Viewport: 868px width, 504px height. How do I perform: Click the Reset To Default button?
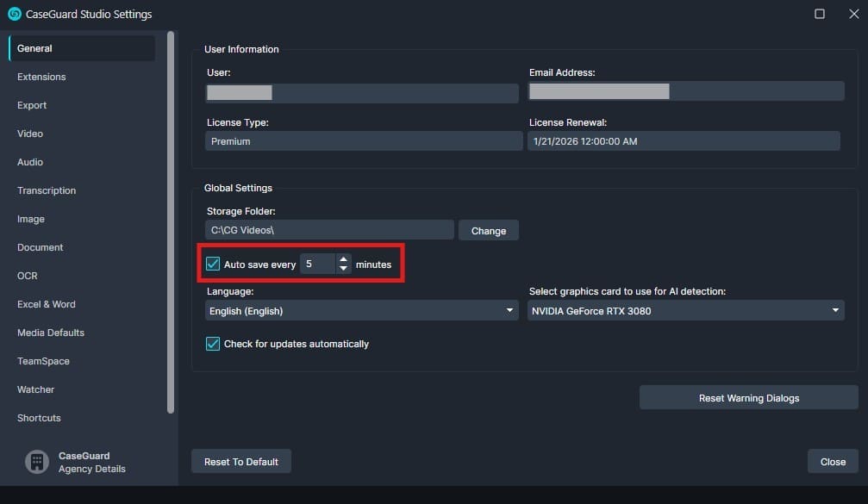(240, 461)
